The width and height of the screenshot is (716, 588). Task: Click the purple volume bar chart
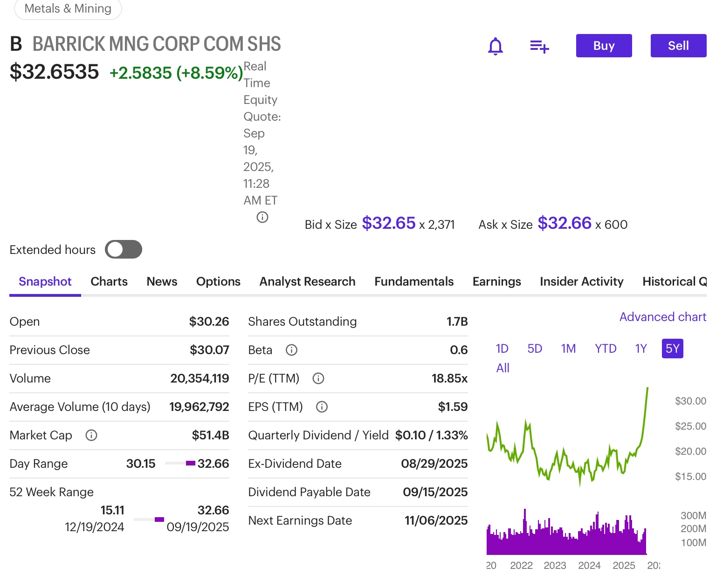[x=567, y=532]
